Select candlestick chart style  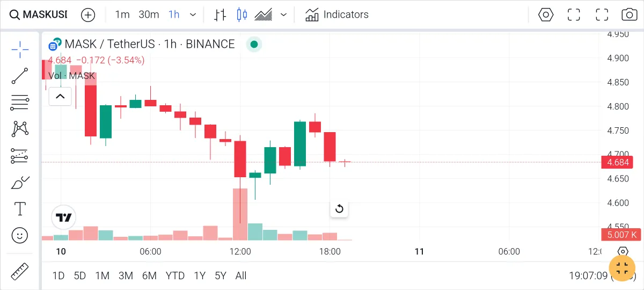(x=241, y=15)
